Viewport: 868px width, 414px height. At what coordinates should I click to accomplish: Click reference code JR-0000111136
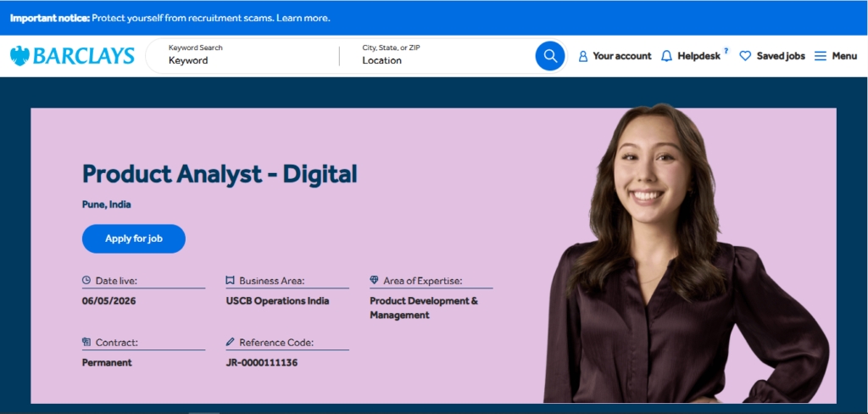262,362
